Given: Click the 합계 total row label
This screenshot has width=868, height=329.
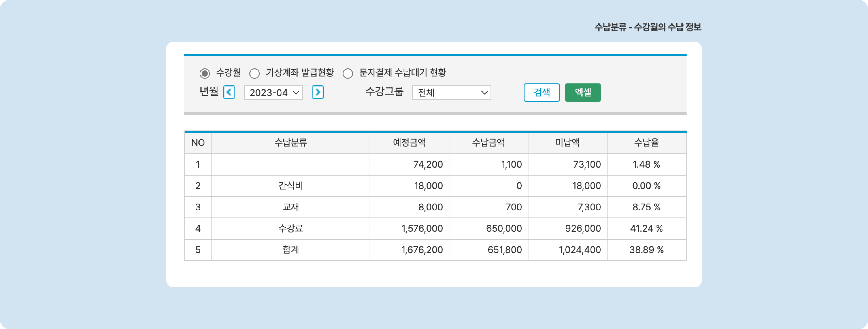Looking at the screenshot, I should [291, 250].
